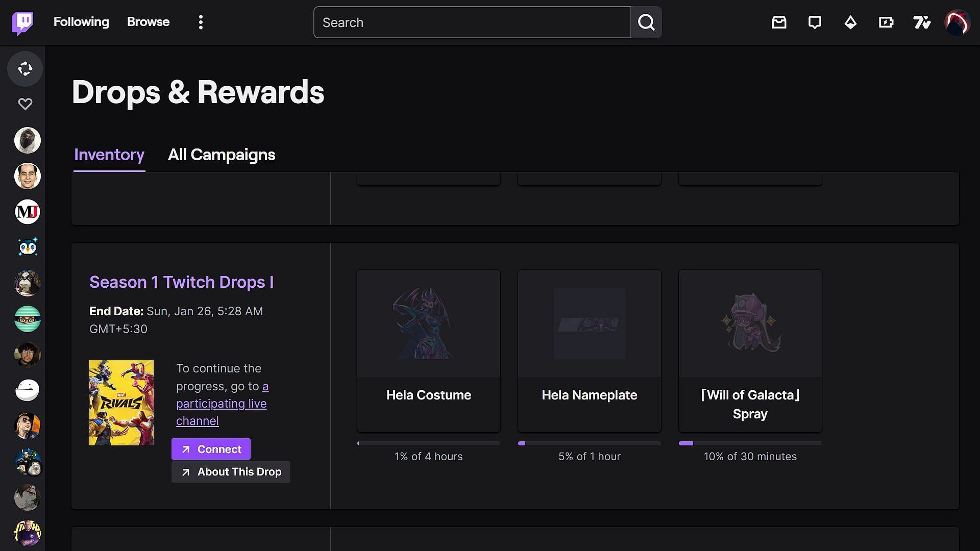Click the Browse navigation menu item

[149, 21]
